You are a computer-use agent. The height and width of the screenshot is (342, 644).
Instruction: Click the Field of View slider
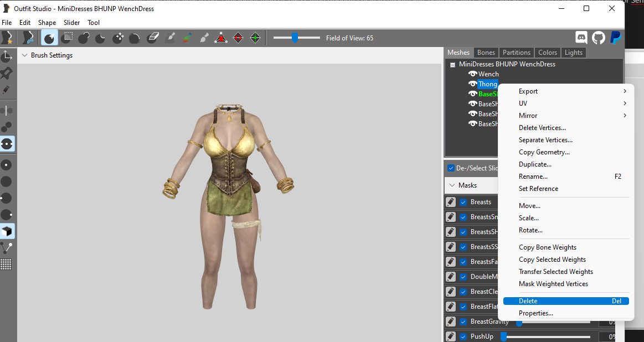[x=297, y=38]
